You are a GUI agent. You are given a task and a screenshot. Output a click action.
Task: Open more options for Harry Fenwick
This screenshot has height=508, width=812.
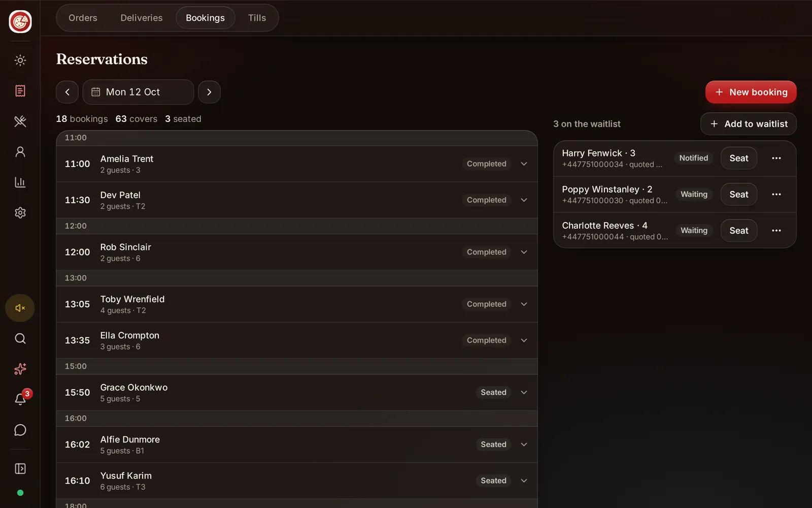click(776, 158)
